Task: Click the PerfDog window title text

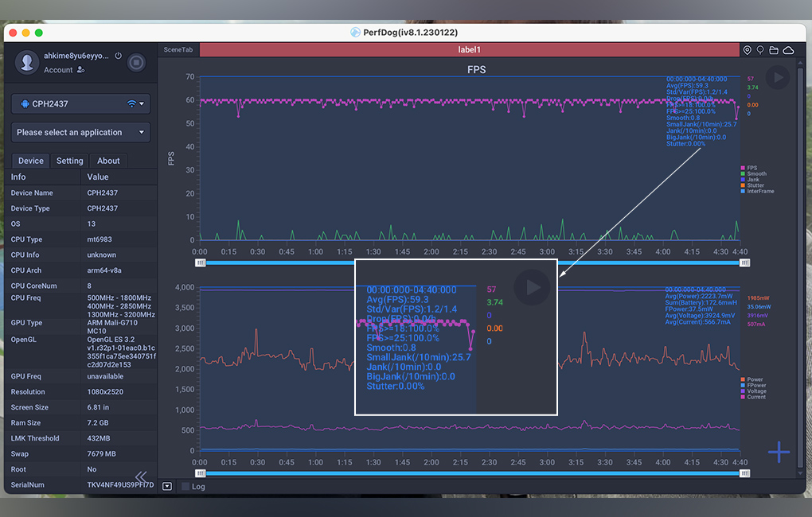Action: click(410, 33)
